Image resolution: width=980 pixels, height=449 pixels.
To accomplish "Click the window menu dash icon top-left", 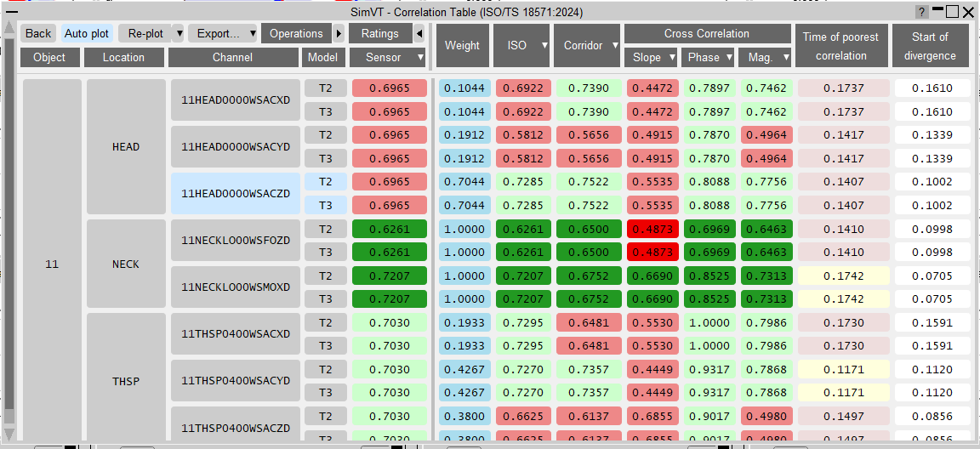I will pos(11,12).
